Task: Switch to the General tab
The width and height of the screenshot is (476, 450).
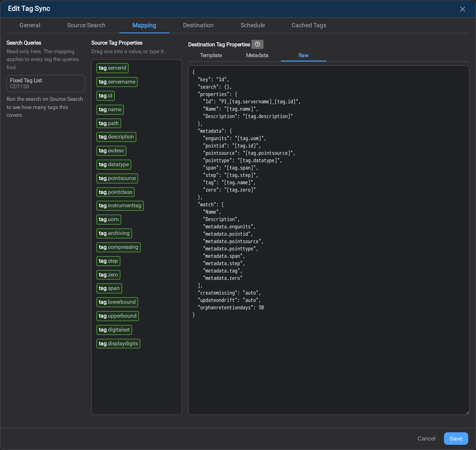Action: coord(30,25)
